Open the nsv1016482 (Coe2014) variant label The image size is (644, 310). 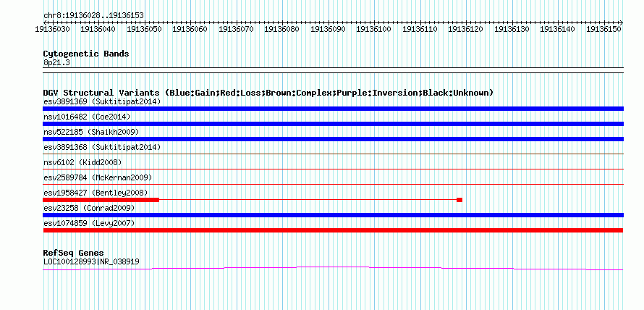coord(87,117)
